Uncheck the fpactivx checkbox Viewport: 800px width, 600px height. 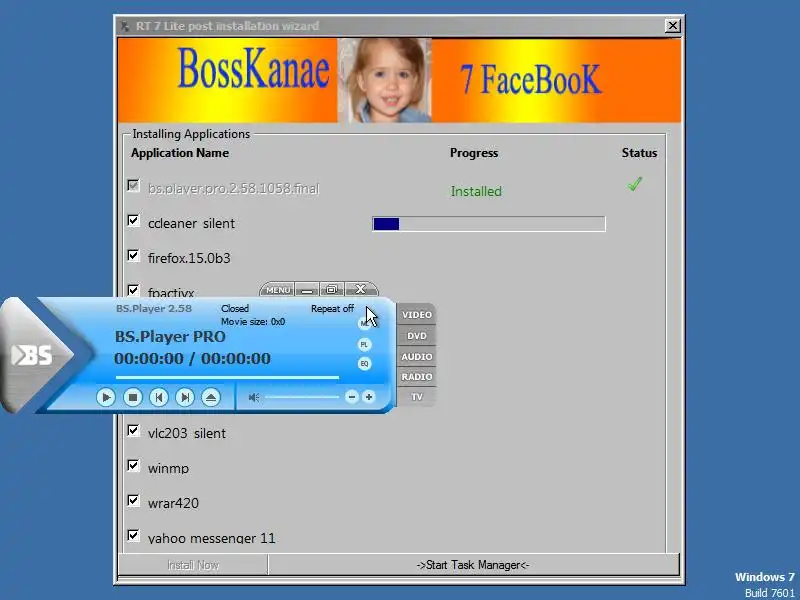pyautogui.click(x=133, y=290)
